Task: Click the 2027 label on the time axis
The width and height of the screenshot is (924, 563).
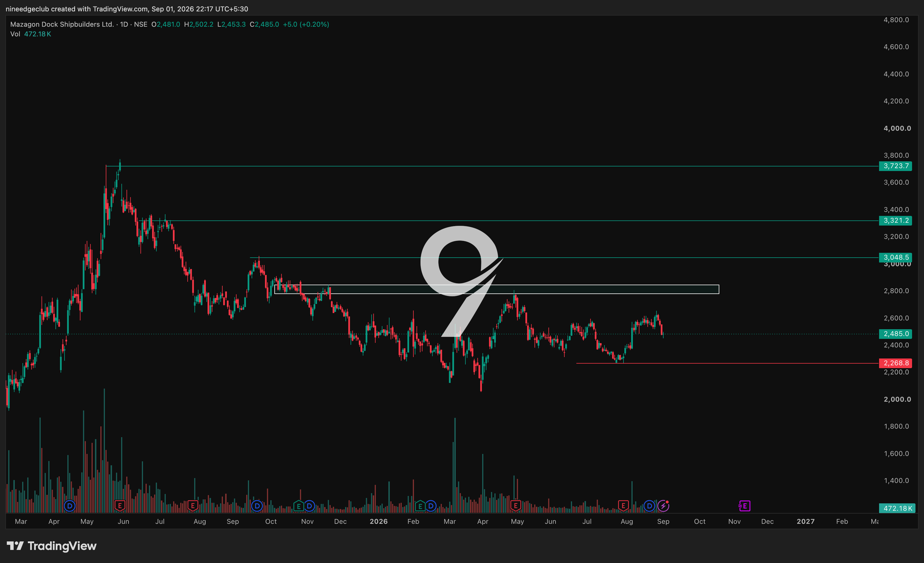Action: pyautogui.click(x=805, y=522)
